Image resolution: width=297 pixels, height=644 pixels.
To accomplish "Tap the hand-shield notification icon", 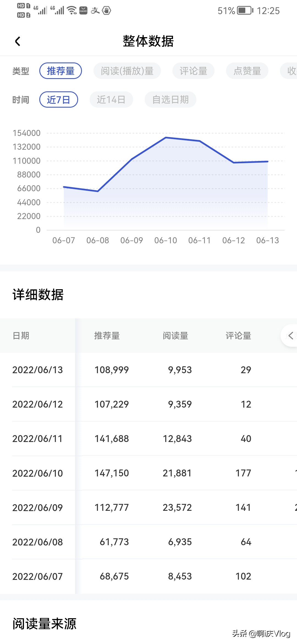I will pos(106,10).
